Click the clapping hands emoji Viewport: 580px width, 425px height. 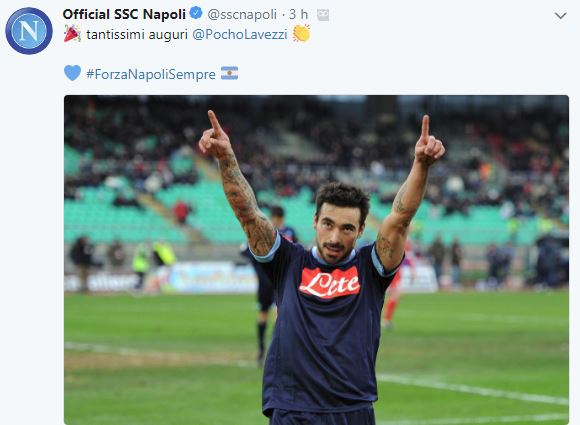tap(301, 33)
